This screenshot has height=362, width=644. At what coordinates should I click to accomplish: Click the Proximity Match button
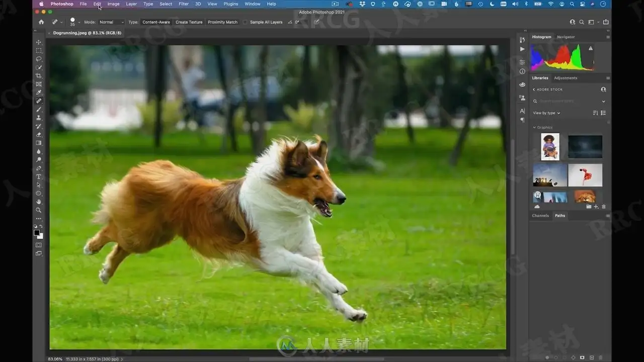pos(222,22)
